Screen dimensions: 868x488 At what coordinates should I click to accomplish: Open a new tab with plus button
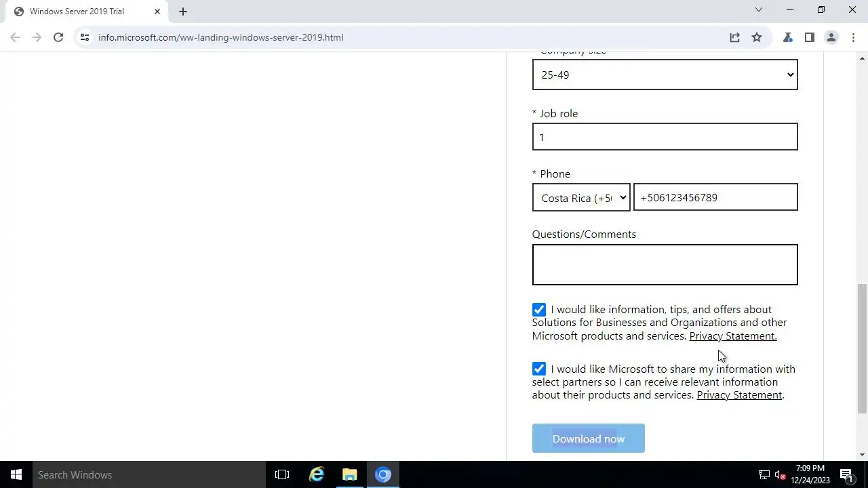pos(183,12)
